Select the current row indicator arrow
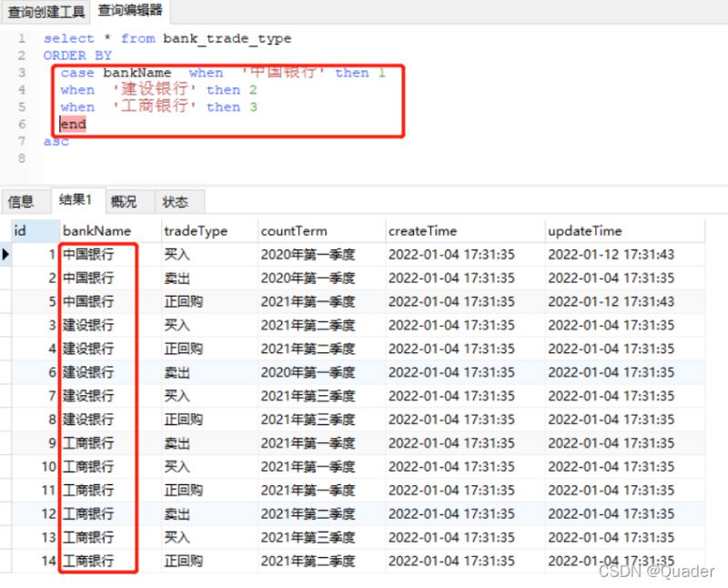Viewport: 728px width, 588px height. click(x=5, y=255)
